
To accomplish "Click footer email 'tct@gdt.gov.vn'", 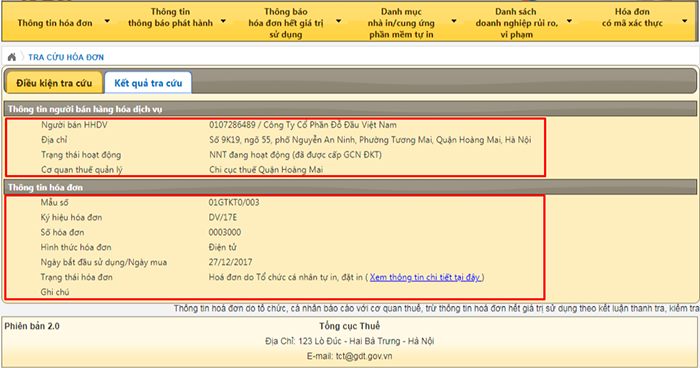I will point(364,356).
